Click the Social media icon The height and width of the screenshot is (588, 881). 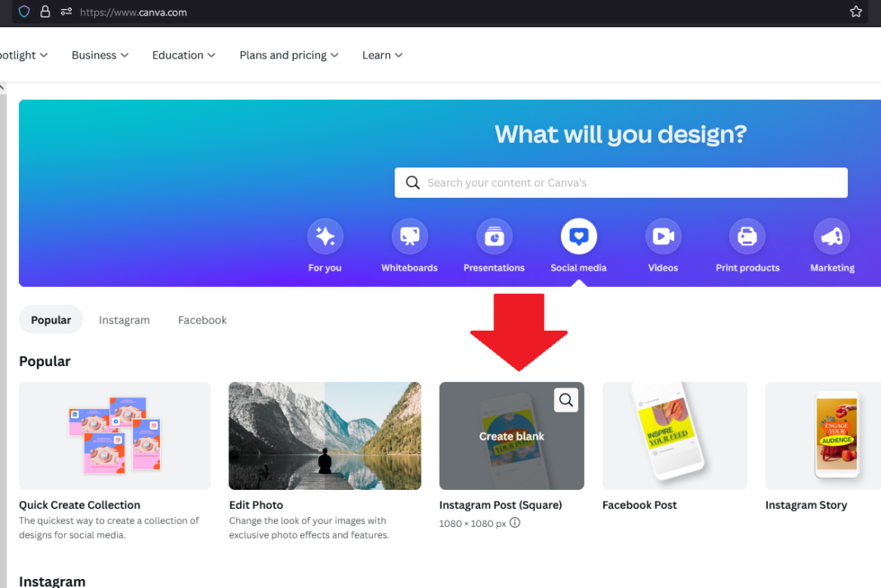(x=578, y=237)
